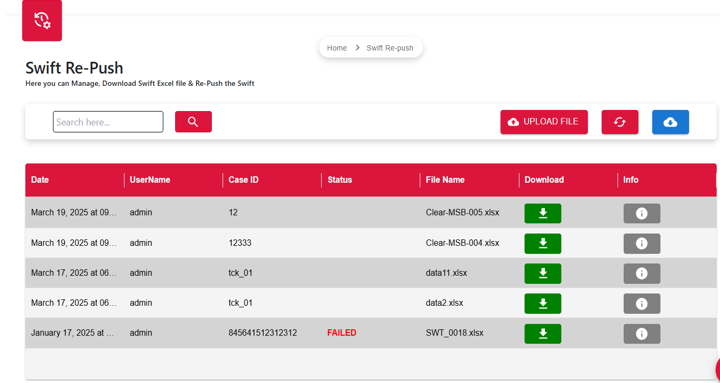Select the January 17, 2025 date cell
The height and width of the screenshot is (383, 720).
point(72,333)
